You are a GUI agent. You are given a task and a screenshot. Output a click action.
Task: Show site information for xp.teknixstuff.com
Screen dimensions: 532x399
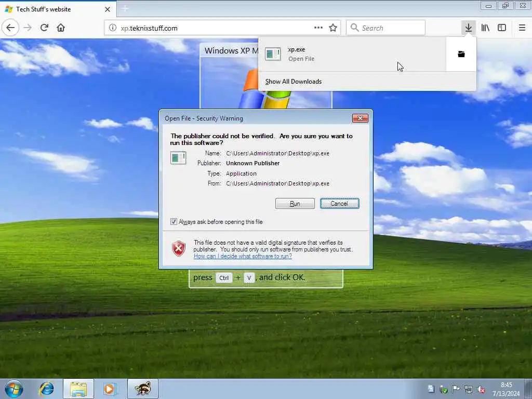pyautogui.click(x=113, y=28)
